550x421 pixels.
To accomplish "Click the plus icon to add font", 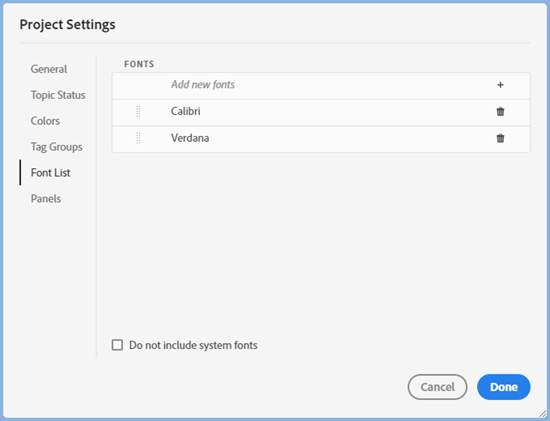I will [500, 85].
